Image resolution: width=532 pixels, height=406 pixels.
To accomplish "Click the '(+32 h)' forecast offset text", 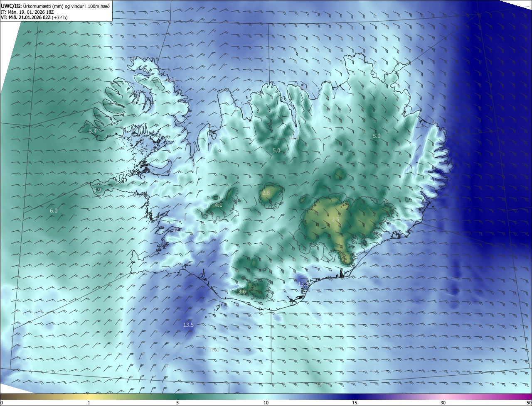I will coord(60,18).
